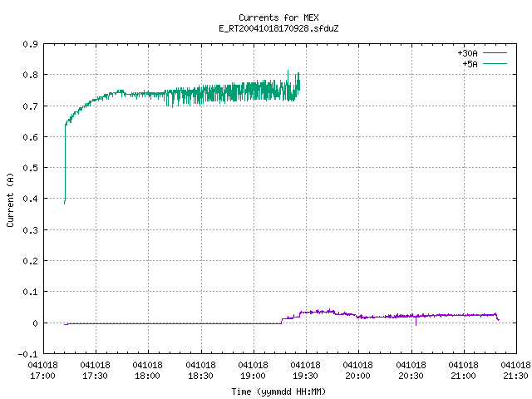Image resolution: width=532 pixels, height=399 pixels.
Task: Click the chart title 'Currents for MEX'
Action: tap(278, 17)
